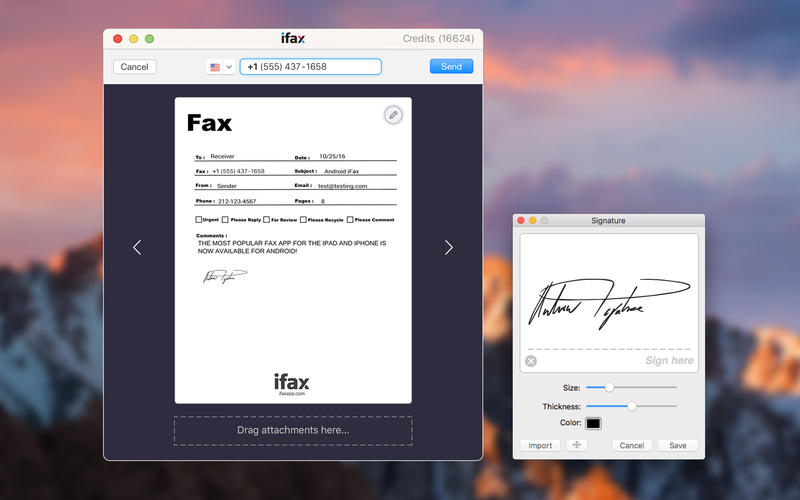Close the Signature window

521,220
